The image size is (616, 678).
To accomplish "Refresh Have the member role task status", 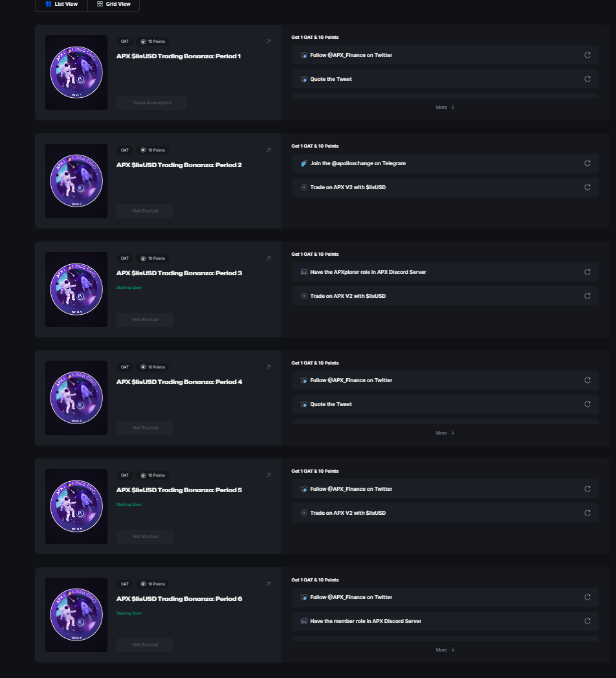I will pos(587,621).
